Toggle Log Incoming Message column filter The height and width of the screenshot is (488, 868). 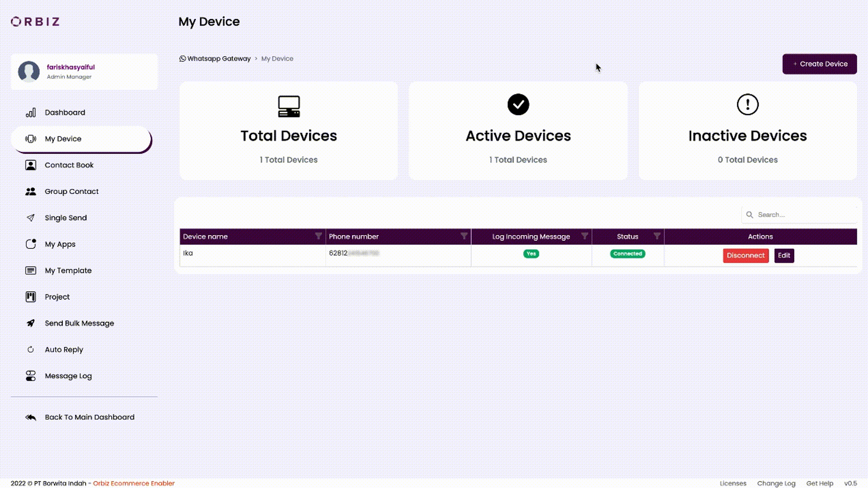tap(585, 236)
